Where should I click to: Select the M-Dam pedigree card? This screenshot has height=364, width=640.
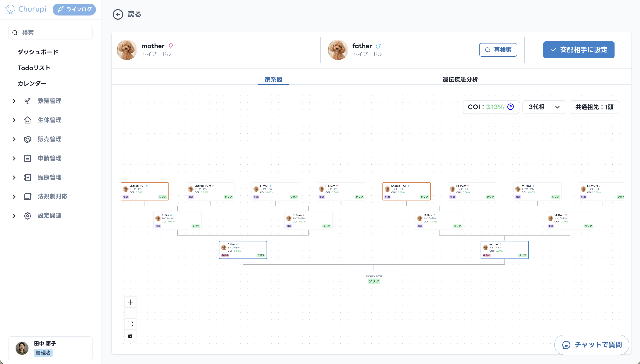(x=570, y=221)
